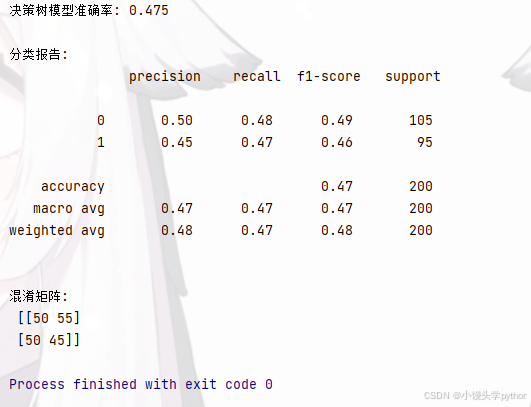Image resolution: width=531 pixels, height=407 pixels.
Task: Click class 0 support value 105
Action: coord(421,121)
